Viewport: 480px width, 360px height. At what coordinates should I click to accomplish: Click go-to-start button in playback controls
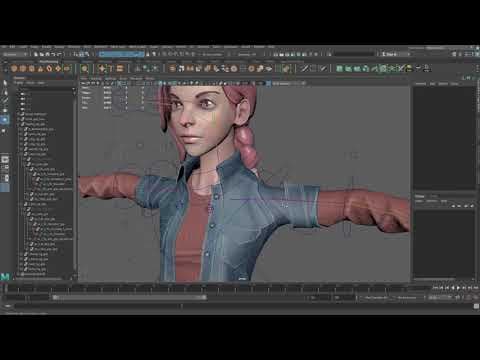click(435, 288)
